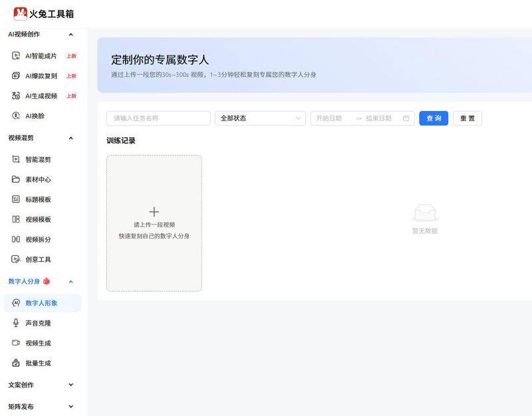Click the 创意工具 sidebar icon
This screenshot has height=416, width=532.
point(16,259)
